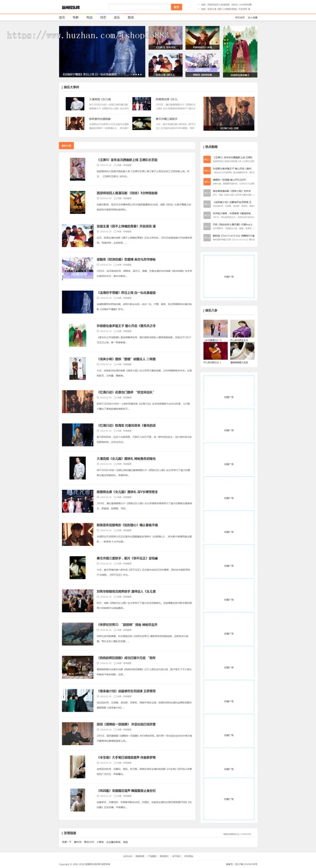Click the NO.3 orange rank badge
The height and width of the screenshot is (868, 316).
click(207, 182)
